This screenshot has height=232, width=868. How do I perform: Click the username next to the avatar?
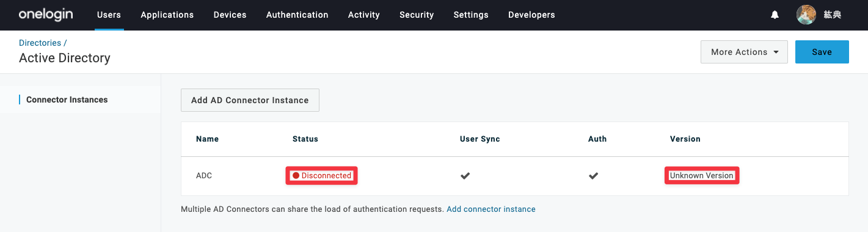click(833, 15)
